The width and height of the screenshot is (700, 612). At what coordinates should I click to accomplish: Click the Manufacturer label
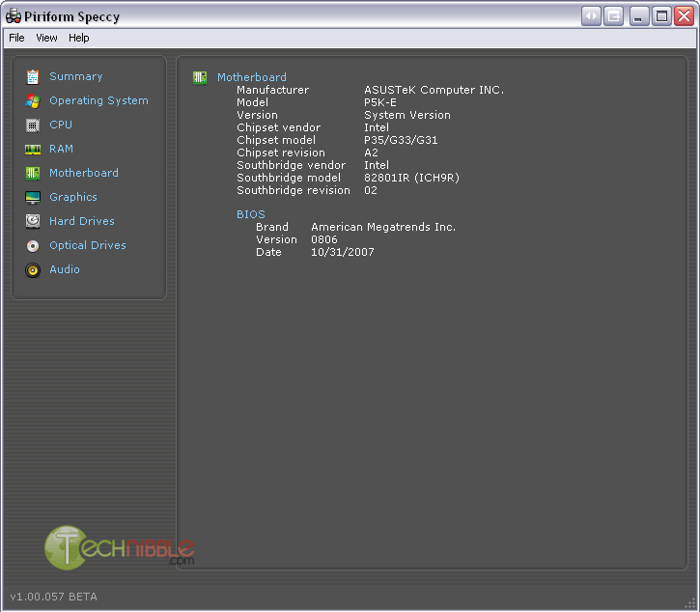click(273, 90)
